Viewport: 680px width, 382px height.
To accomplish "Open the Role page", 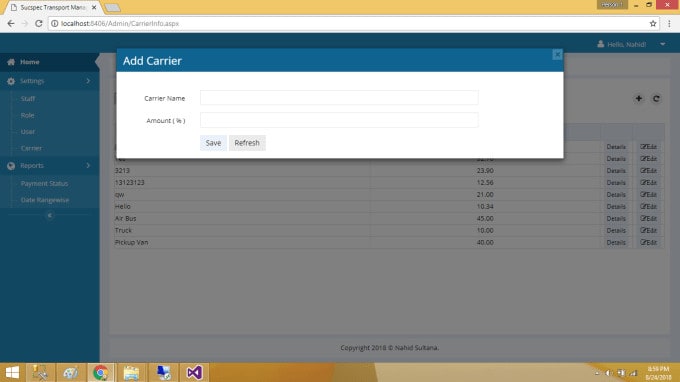I will pyautogui.click(x=27, y=115).
